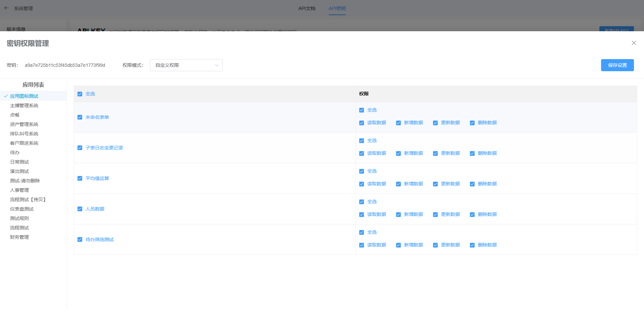The height and width of the screenshot is (312, 644).
Task: Disable 新增数据 for 平均值运算
Action: (x=398, y=184)
